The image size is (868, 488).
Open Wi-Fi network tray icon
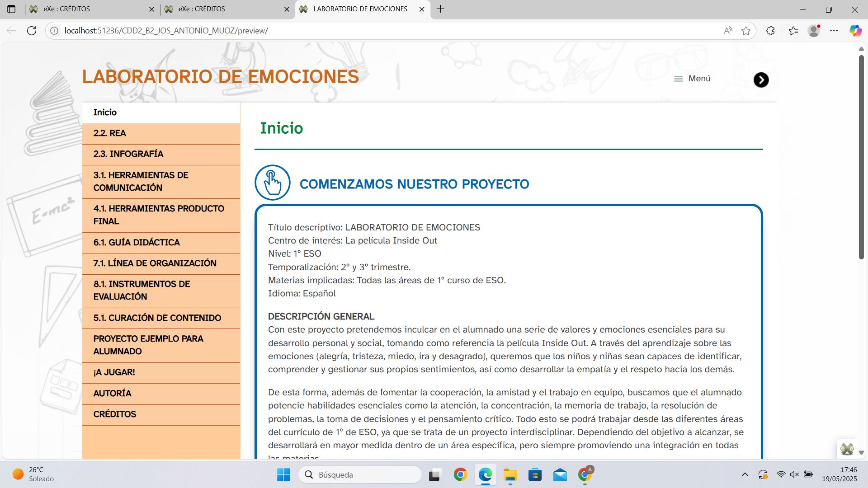(x=781, y=475)
